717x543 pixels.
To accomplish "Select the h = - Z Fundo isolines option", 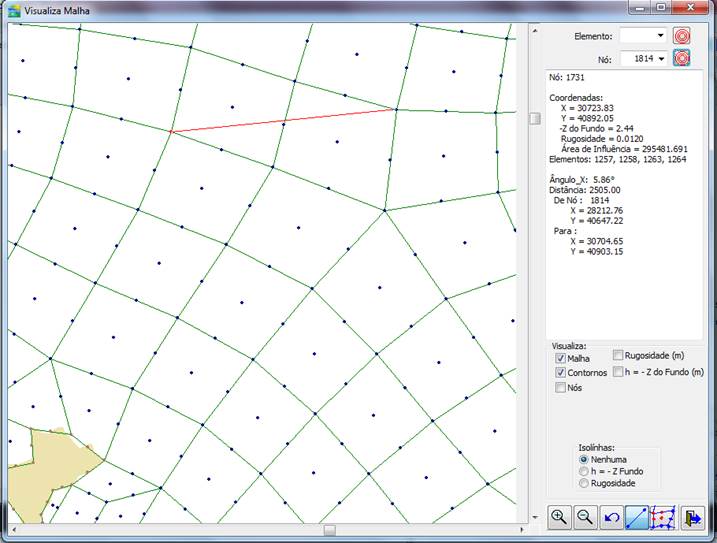I will 583,471.
